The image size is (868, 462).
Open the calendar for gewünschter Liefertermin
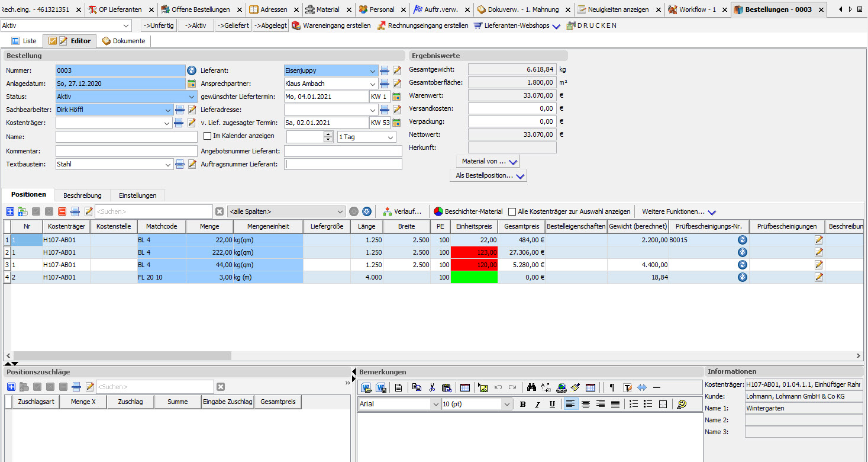pyautogui.click(x=397, y=97)
